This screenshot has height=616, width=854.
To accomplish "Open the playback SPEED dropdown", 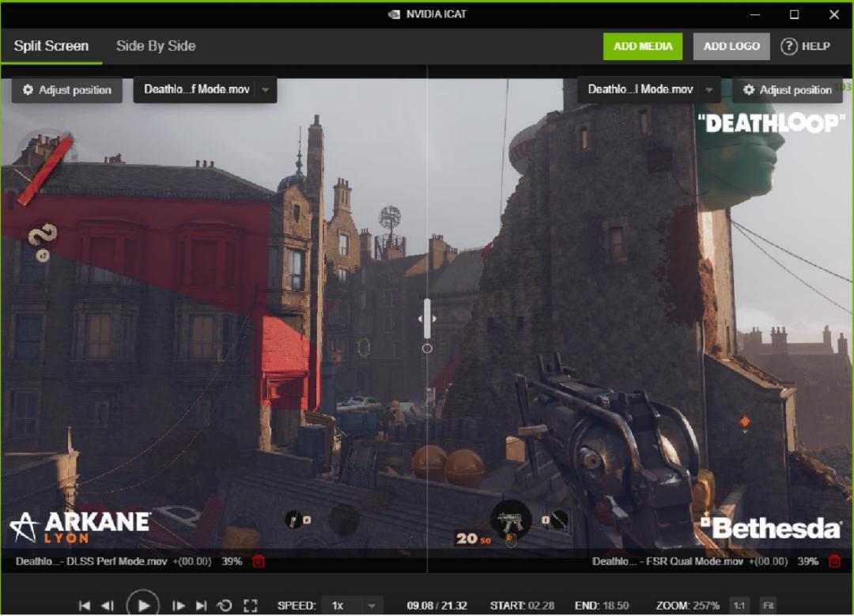I will (352, 606).
